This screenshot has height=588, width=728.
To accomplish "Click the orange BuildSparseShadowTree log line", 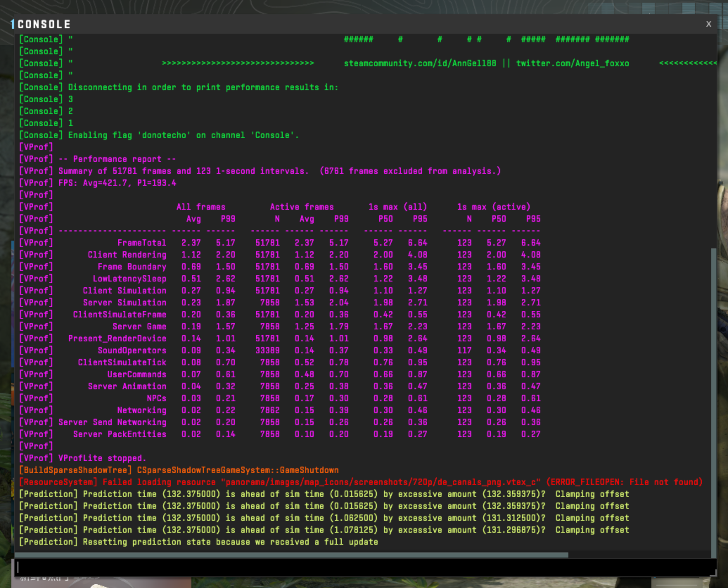I will pyautogui.click(x=179, y=470).
